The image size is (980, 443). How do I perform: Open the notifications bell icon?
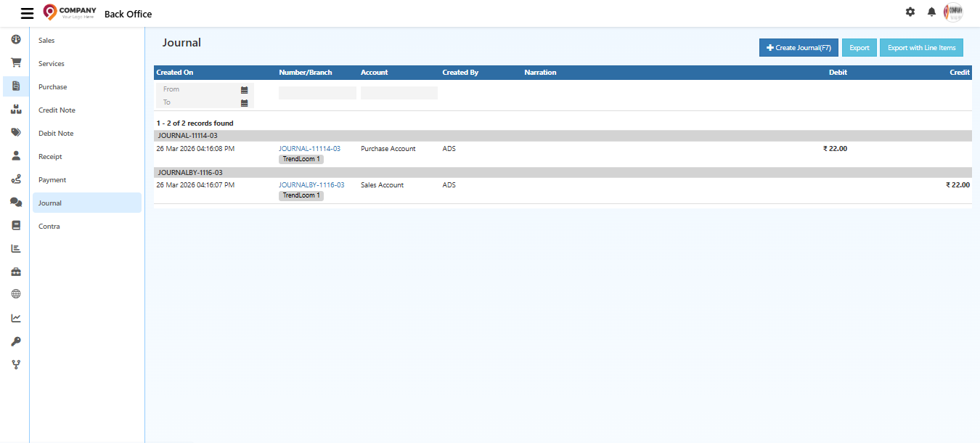[931, 12]
